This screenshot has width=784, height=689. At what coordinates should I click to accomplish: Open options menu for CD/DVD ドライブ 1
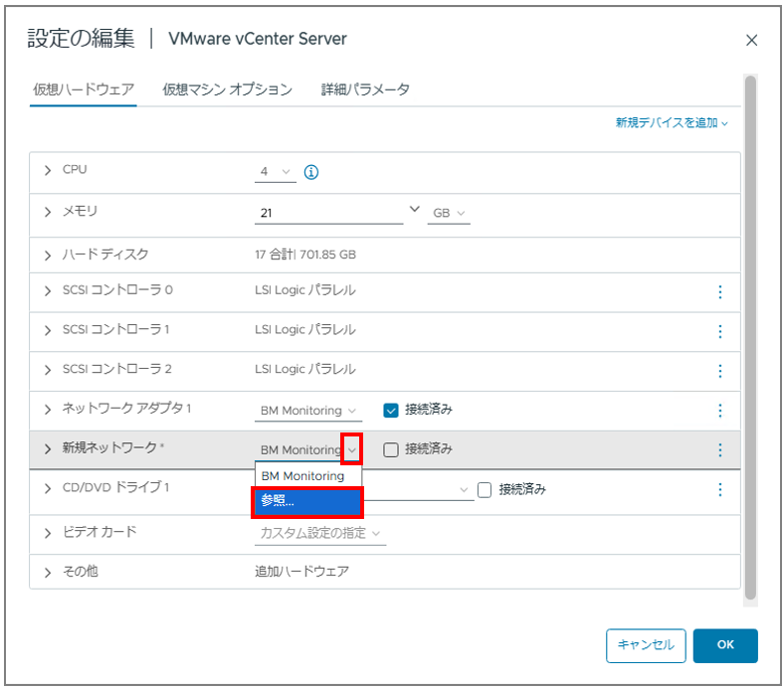tap(720, 489)
